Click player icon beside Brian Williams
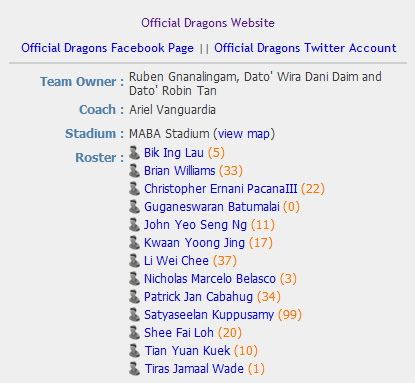This screenshot has height=383, width=415. click(x=134, y=171)
